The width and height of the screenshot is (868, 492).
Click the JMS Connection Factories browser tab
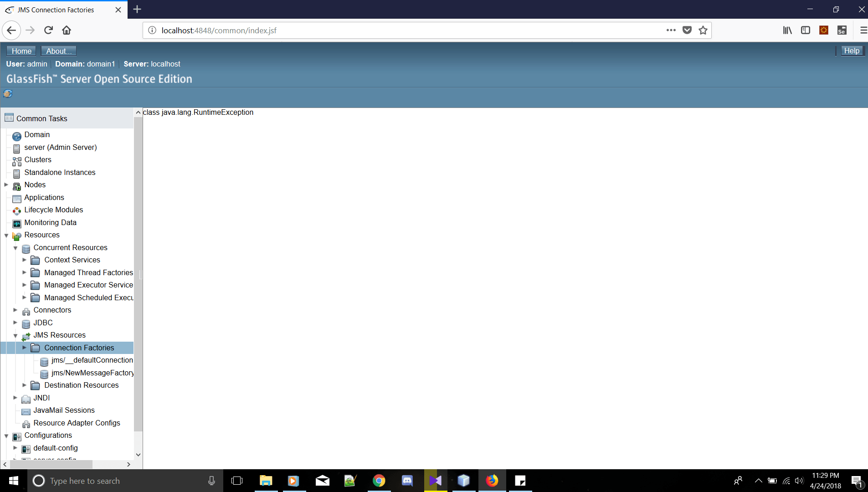(64, 10)
